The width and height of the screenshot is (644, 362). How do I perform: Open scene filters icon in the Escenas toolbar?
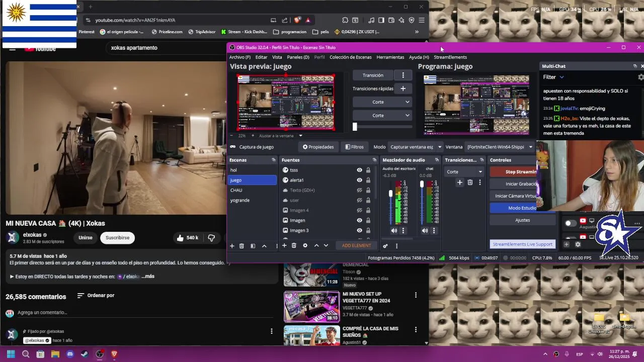coord(253,246)
